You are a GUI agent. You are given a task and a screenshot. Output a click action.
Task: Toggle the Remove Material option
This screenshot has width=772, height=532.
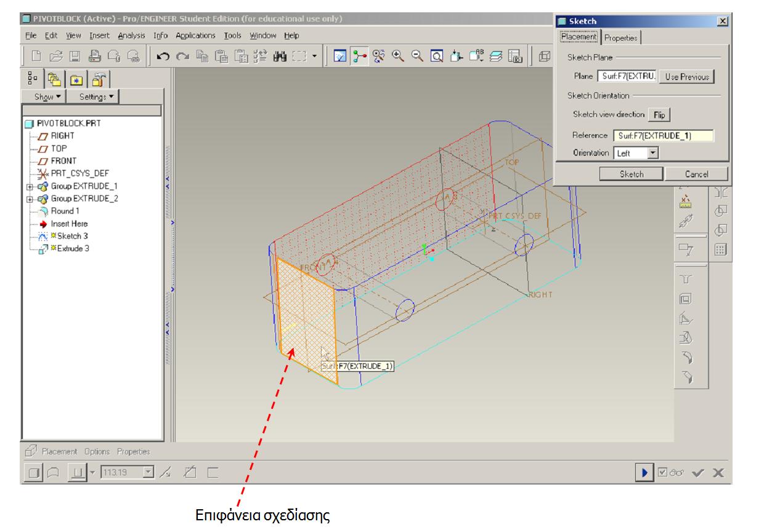[190, 474]
